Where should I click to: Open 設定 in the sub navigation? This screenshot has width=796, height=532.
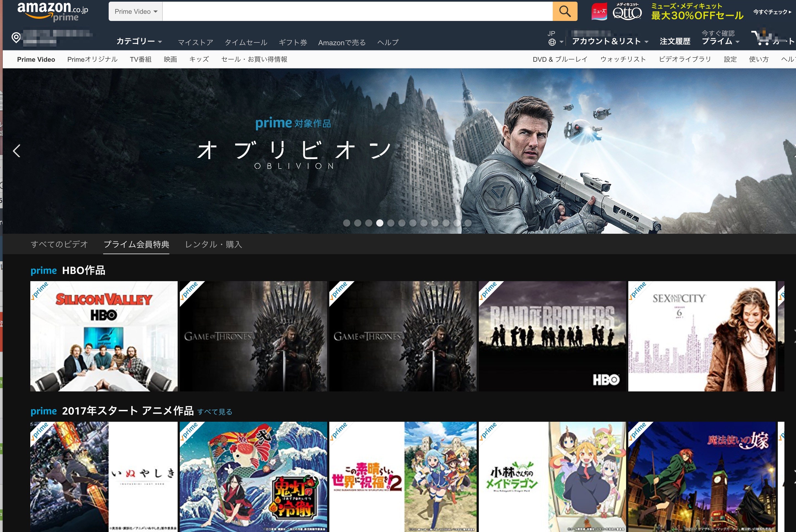tap(730, 59)
